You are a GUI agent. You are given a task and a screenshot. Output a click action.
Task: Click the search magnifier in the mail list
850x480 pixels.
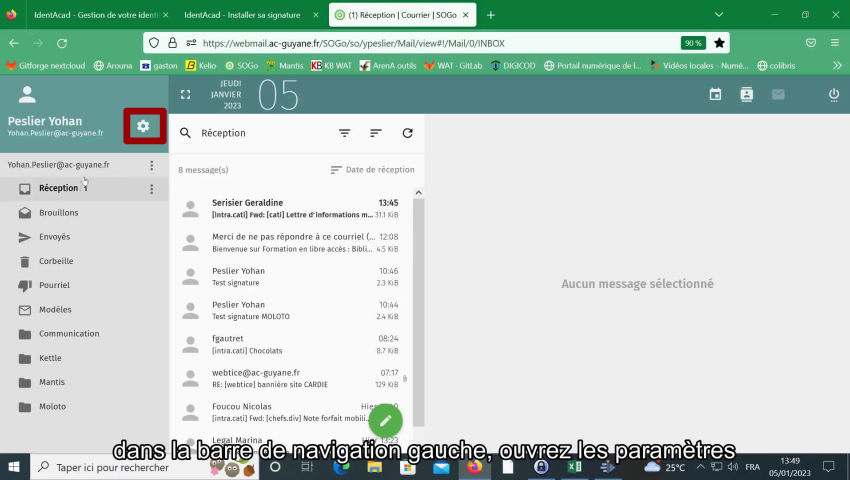pos(185,133)
